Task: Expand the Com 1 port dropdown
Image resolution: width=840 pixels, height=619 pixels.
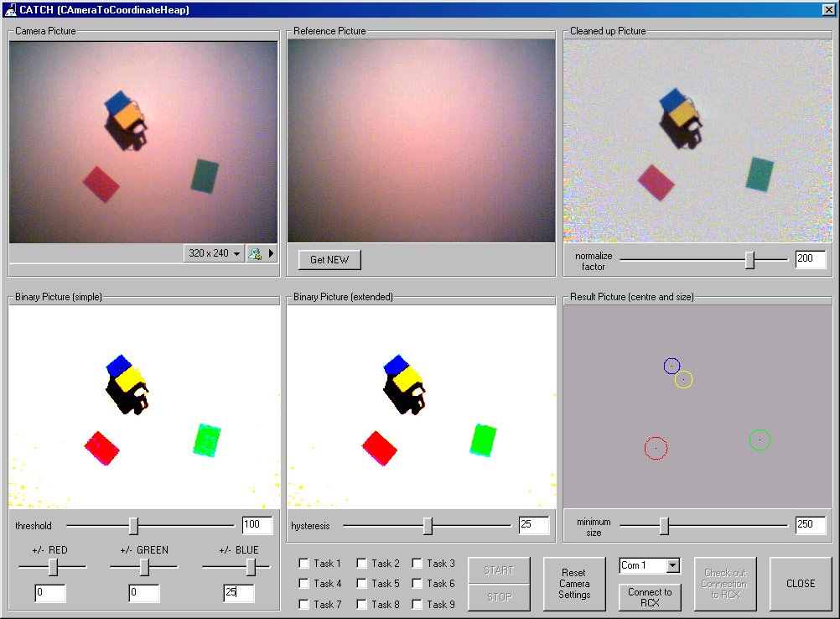Action: [671, 566]
